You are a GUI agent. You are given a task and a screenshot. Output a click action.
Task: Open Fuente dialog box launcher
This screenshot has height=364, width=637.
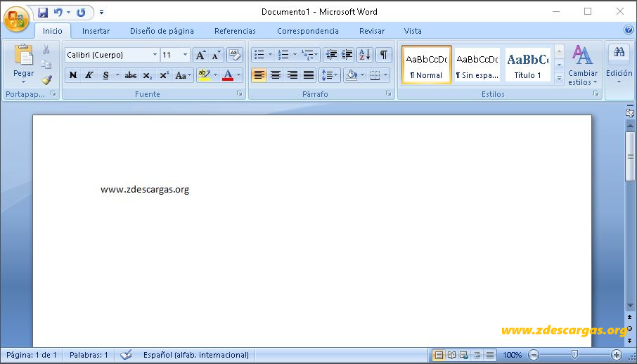pos(240,94)
